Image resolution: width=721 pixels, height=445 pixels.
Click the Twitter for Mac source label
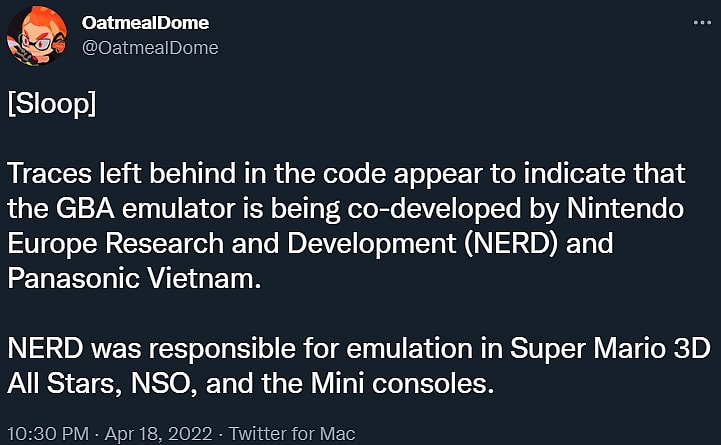click(292, 434)
